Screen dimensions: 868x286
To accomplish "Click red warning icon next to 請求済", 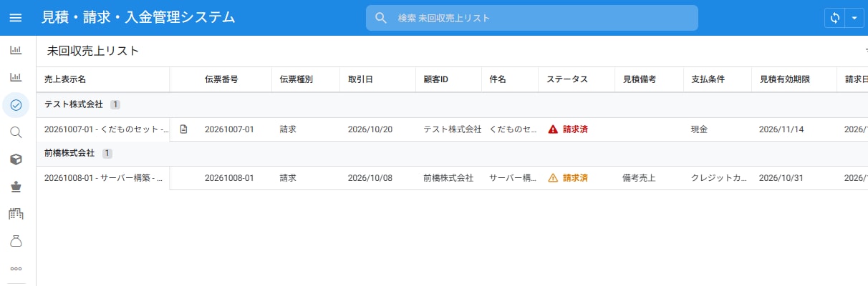I will pyautogui.click(x=552, y=129).
